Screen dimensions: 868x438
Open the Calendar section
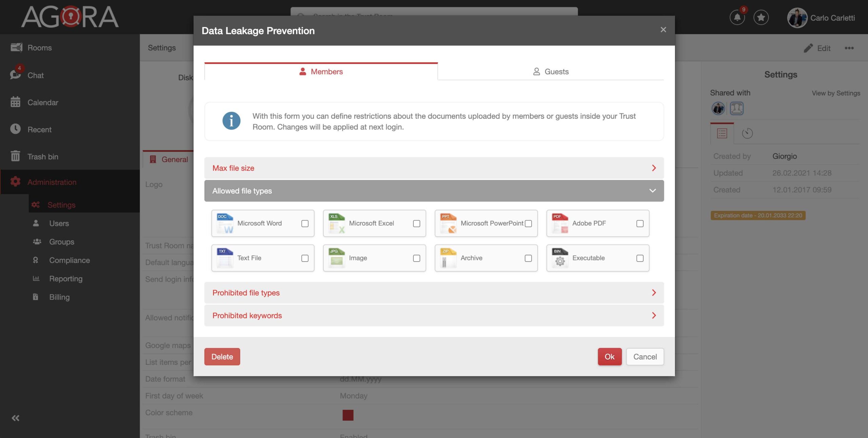[x=43, y=102]
